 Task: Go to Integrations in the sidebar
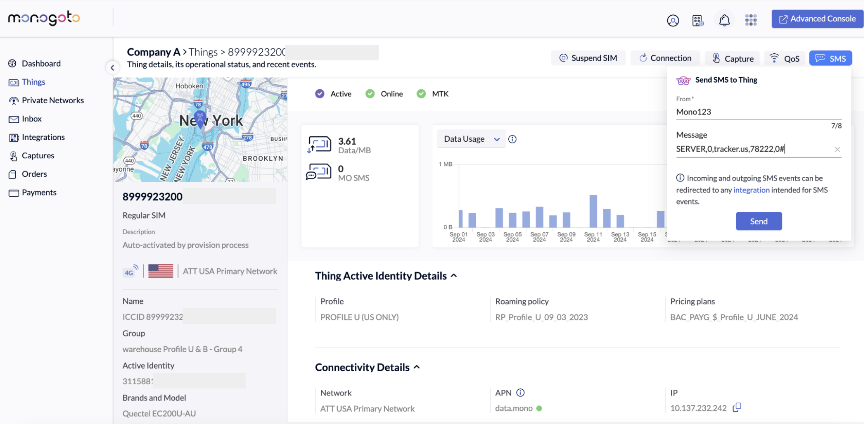pyautogui.click(x=43, y=137)
